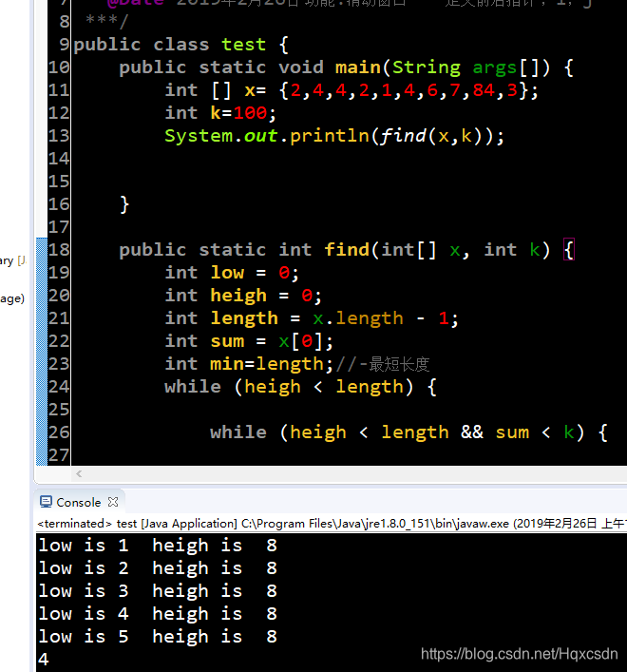Screen dimensions: 627x672
Task: Click class name 'test' on line 9
Action: point(244,45)
